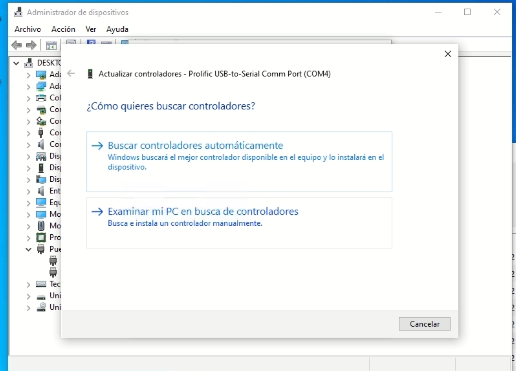
Task: Expand the Equ tree row
Action: click(29, 203)
